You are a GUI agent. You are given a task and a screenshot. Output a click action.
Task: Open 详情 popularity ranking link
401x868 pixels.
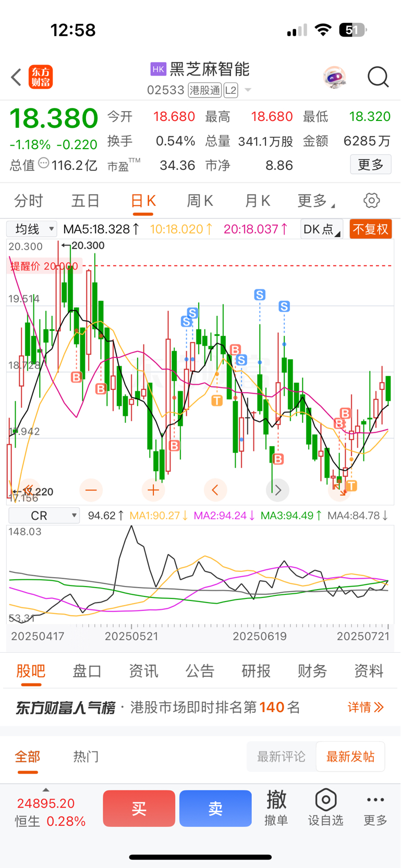tap(366, 707)
